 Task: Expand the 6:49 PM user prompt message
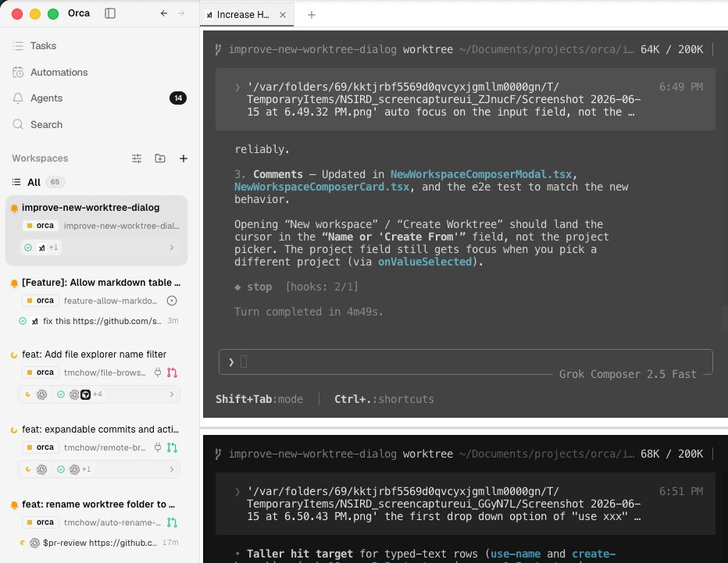[466, 99]
